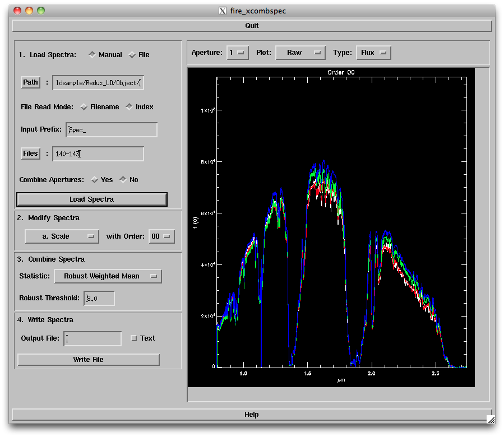
Task: Click the Order 00 plot title
Action: (x=341, y=72)
